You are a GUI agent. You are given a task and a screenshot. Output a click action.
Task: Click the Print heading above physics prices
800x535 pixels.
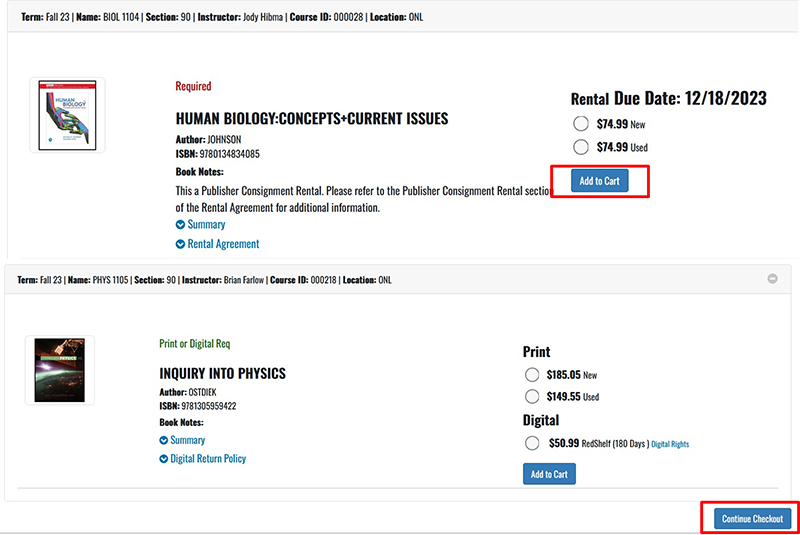point(536,352)
